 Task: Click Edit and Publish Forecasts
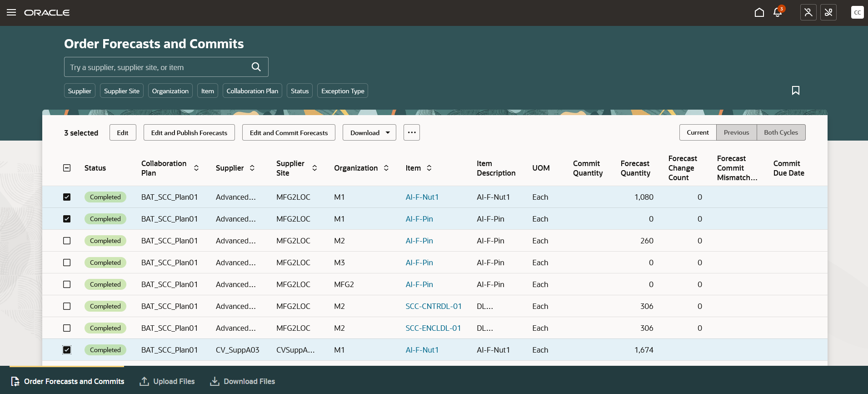click(x=189, y=132)
